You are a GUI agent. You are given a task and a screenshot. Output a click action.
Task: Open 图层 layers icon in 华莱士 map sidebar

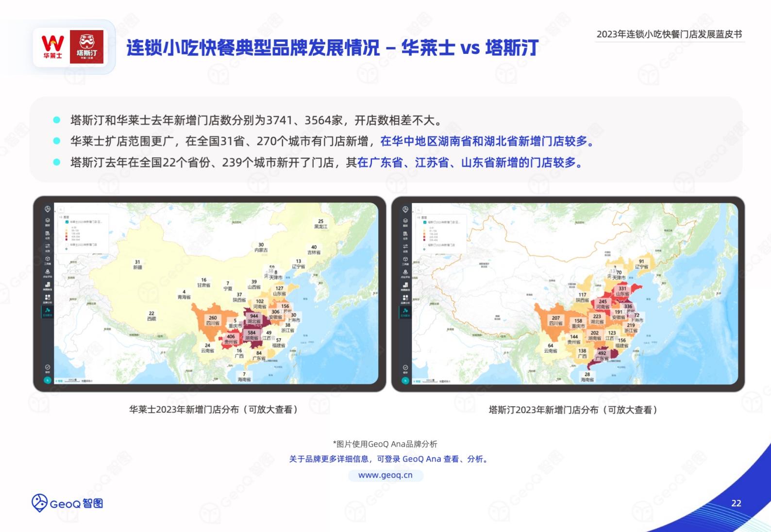[48, 222]
